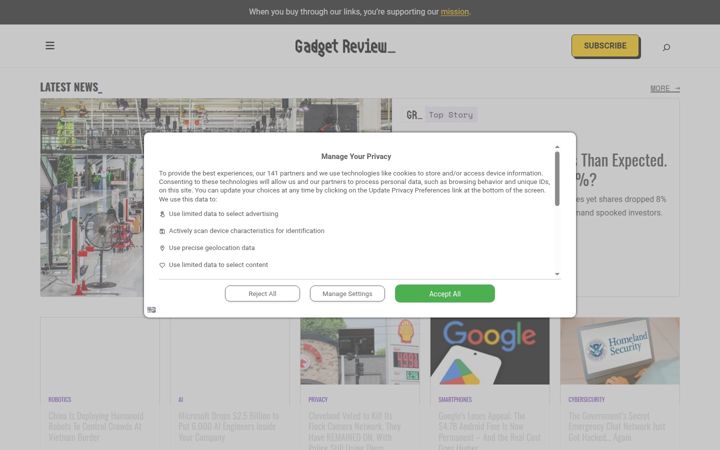Click the small consent logo icon in dialog corner
This screenshot has height=450, width=720.
tap(152, 310)
